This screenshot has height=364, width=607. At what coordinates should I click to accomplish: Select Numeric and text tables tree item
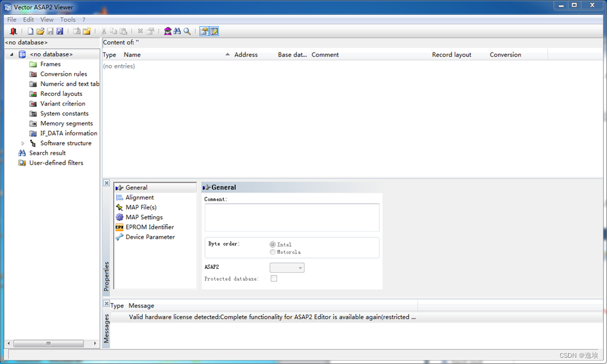coord(70,84)
